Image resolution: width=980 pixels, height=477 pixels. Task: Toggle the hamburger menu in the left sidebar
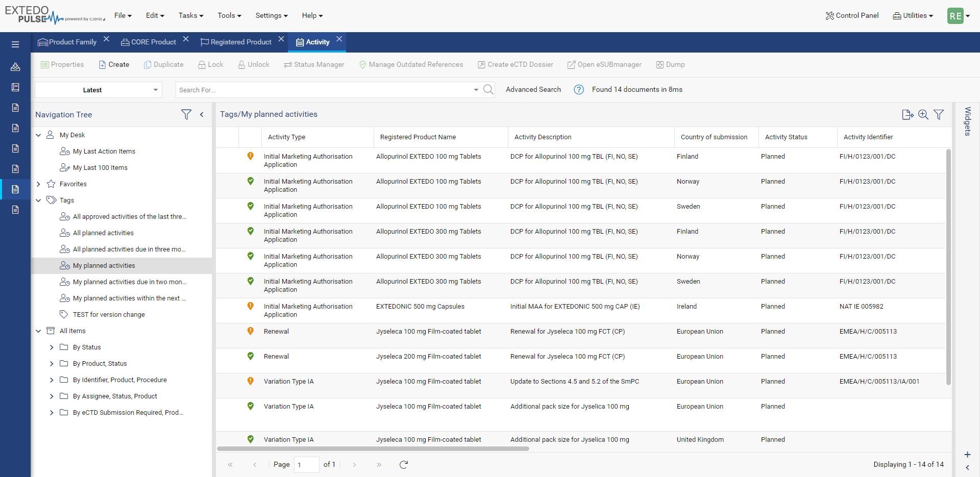tap(15, 44)
